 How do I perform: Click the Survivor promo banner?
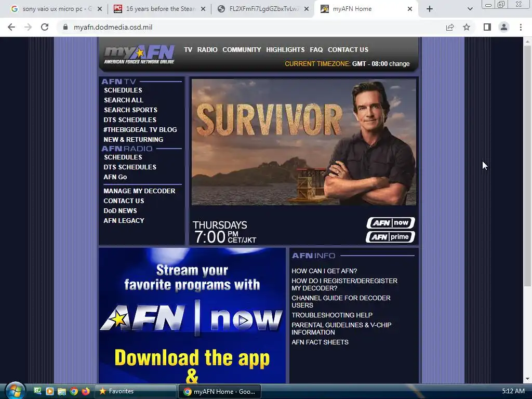(x=303, y=142)
